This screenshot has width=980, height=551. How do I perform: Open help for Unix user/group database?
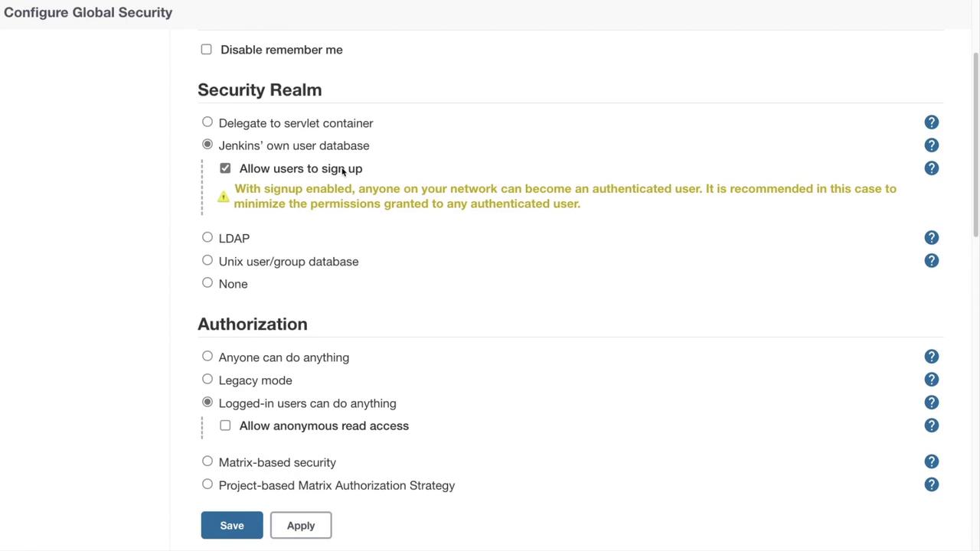[931, 261]
